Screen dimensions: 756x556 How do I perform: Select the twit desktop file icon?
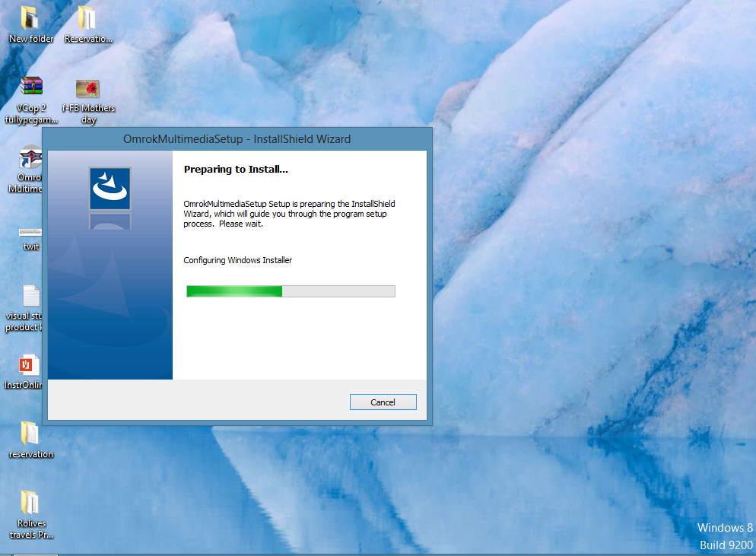point(30,238)
